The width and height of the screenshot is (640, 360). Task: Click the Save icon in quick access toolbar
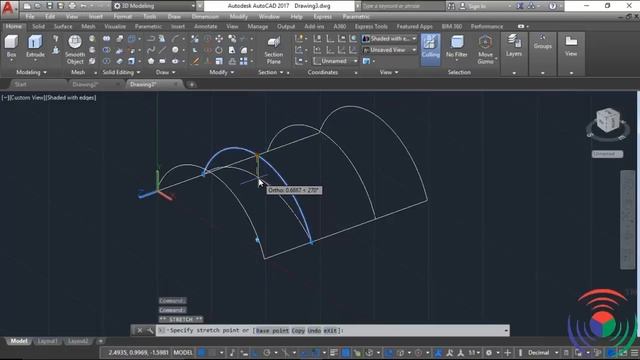click(x=49, y=6)
